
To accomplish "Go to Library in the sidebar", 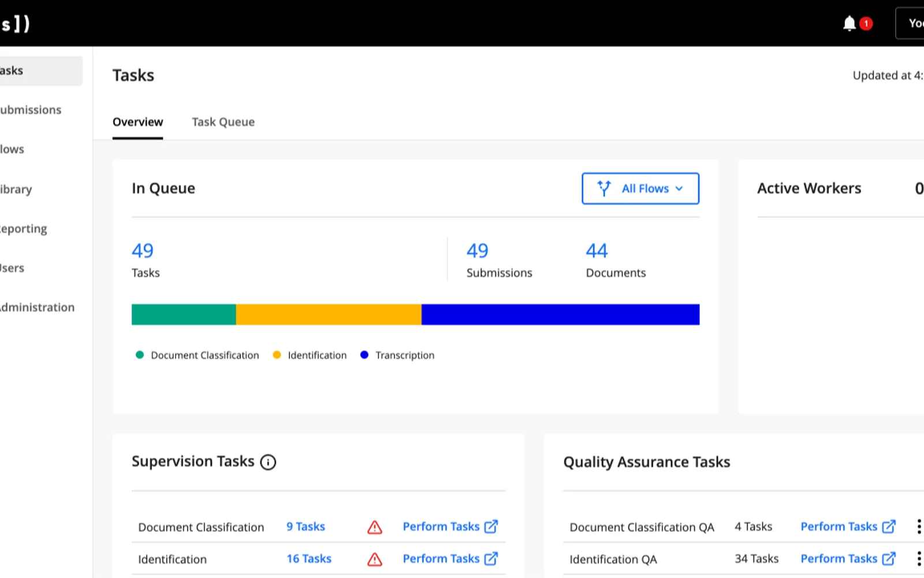I will [16, 189].
